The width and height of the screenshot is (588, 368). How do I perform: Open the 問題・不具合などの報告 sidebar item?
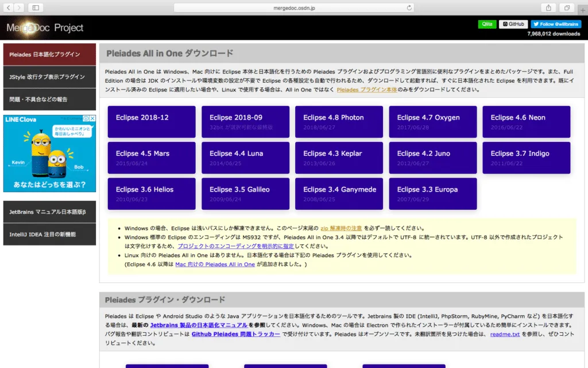pyautogui.click(x=49, y=99)
